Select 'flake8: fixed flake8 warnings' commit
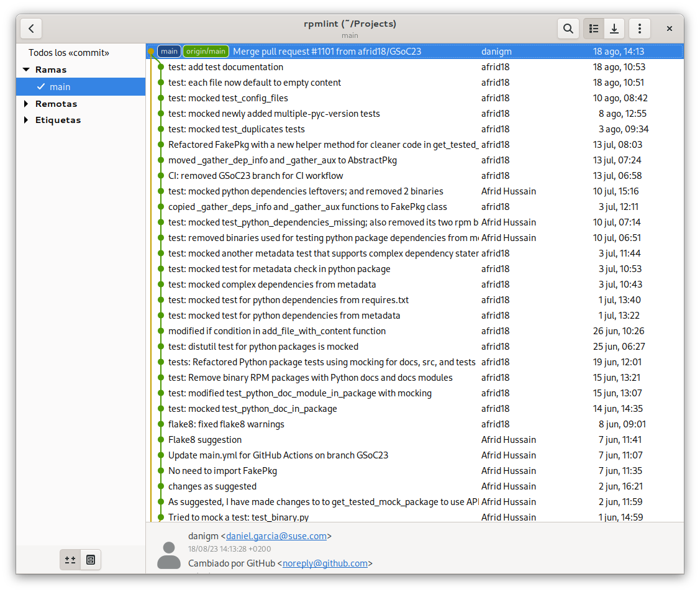The width and height of the screenshot is (700, 592). (415, 424)
